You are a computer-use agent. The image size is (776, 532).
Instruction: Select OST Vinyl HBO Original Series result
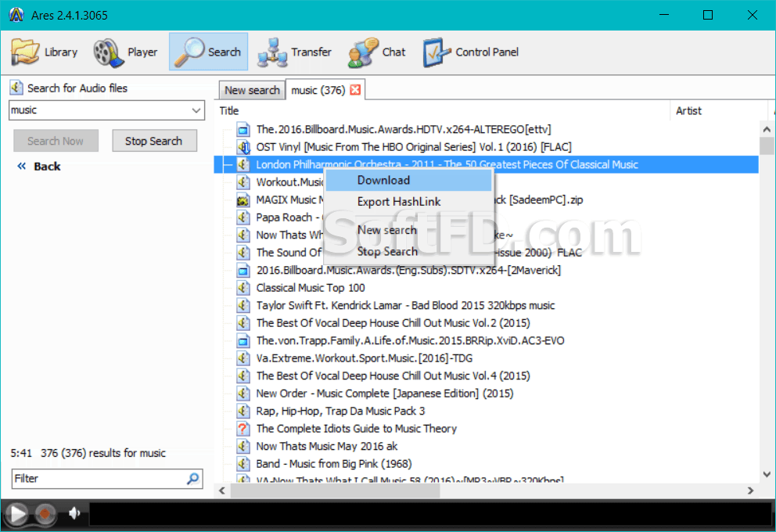[414, 147]
